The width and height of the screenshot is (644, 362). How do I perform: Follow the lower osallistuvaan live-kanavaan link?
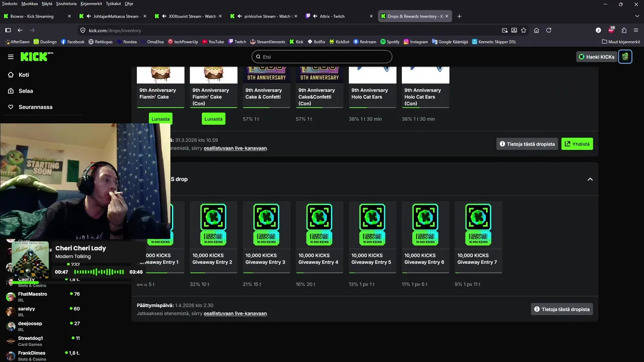[235, 313]
